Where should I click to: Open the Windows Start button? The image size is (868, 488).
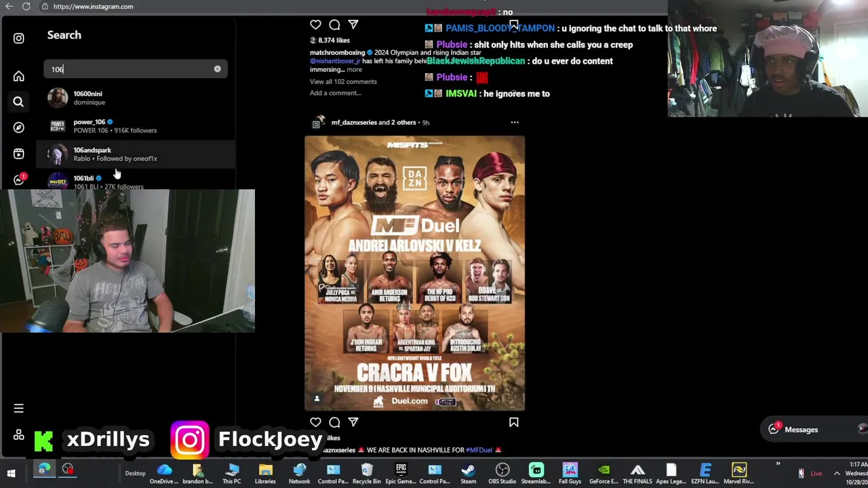[11, 473]
